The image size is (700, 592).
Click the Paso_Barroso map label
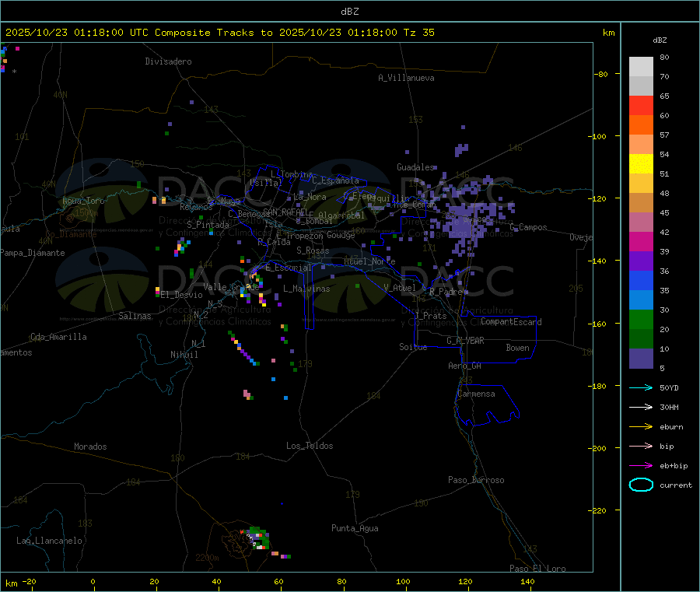pos(476,480)
